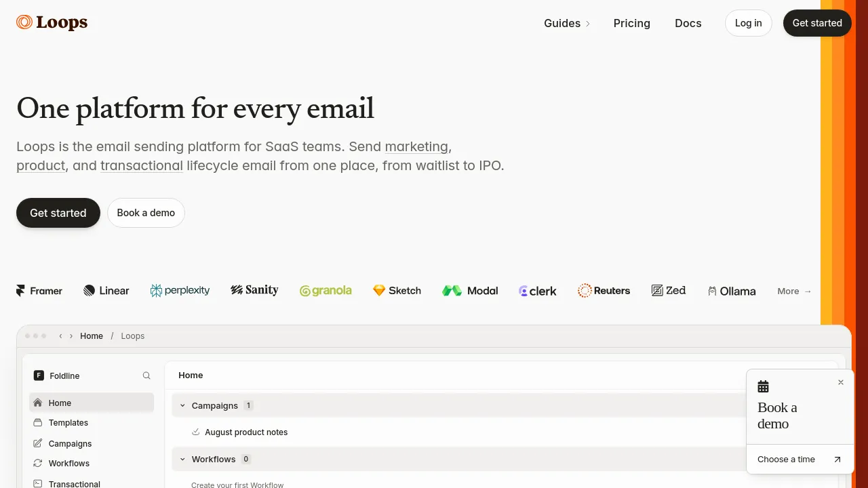Viewport: 868px width, 488px height.
Task: Click the search icon next to Foldline
Action: click(x=146, y=375)
